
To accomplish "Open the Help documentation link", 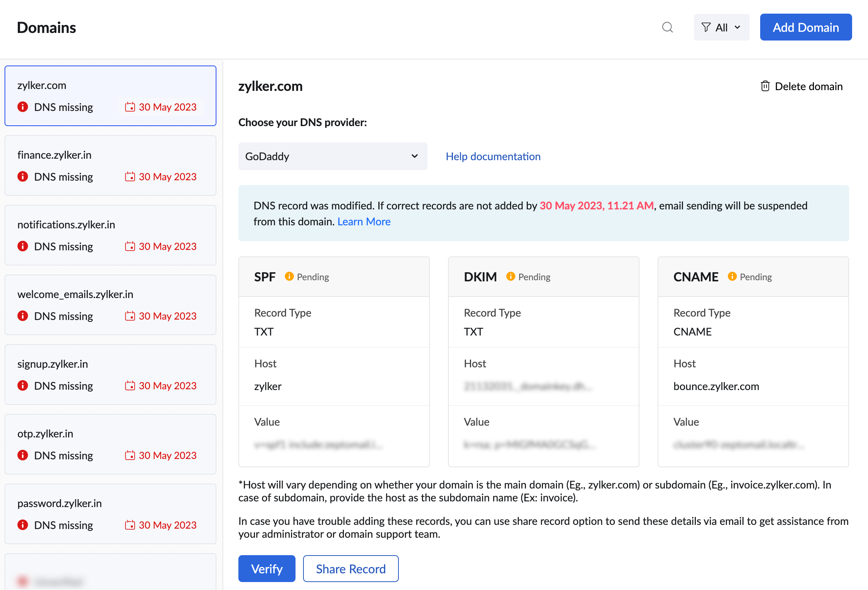I will point(493,156).
